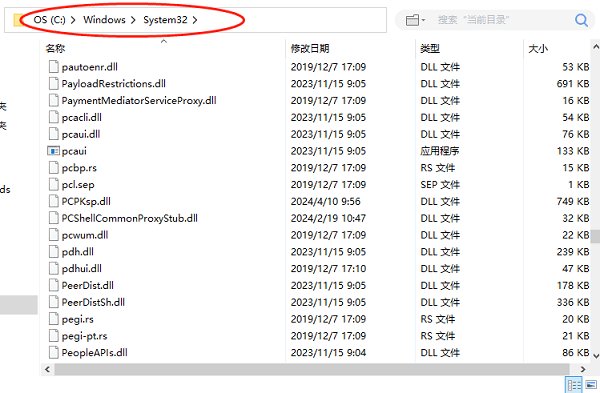Click the blue search magnifier icon
The height and width of the screenshot is (393, 600).
(x=581, y=20)
